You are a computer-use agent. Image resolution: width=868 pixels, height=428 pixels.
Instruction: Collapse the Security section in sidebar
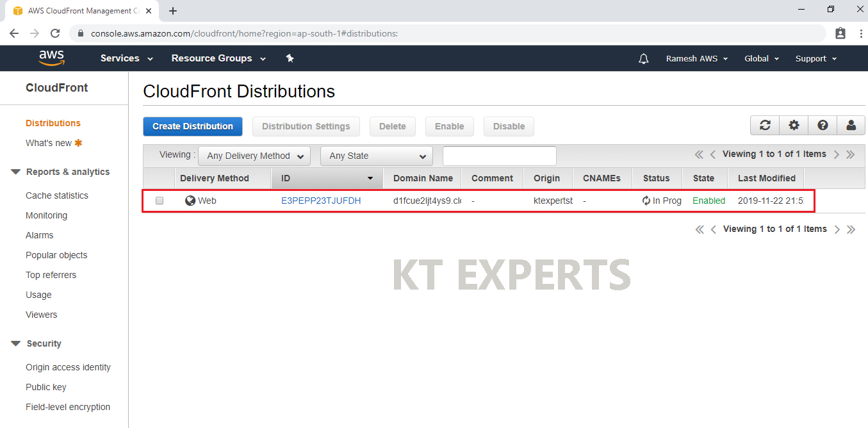click(x=17, y=343)
